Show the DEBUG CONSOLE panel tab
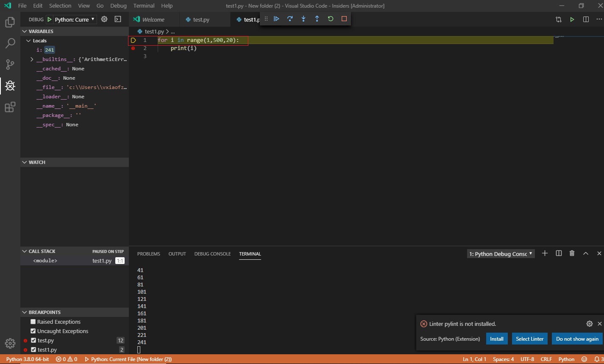The image size is (604, 364). (212, 254)
